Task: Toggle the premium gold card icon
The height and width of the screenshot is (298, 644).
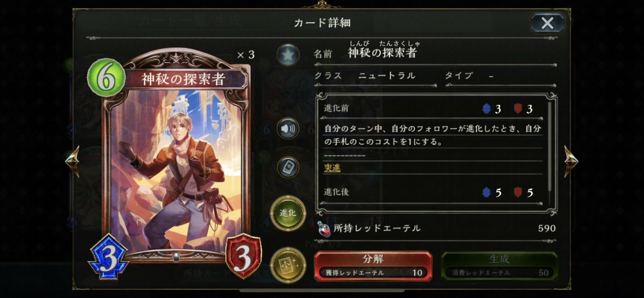Action: [x=288, y=265]
